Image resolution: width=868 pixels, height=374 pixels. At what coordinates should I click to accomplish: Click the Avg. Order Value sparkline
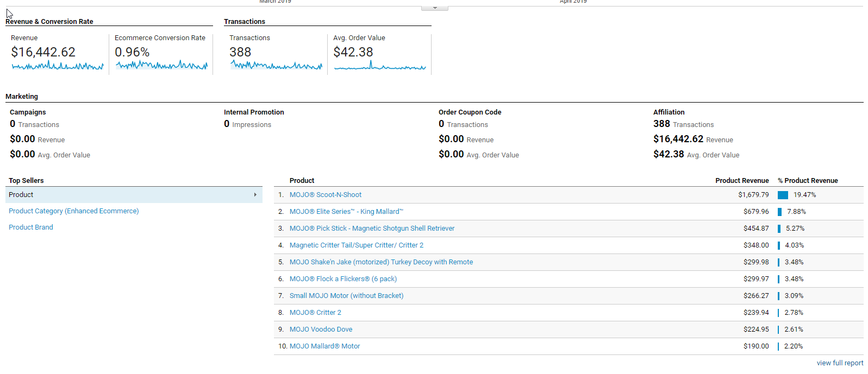tap(380, 67)
